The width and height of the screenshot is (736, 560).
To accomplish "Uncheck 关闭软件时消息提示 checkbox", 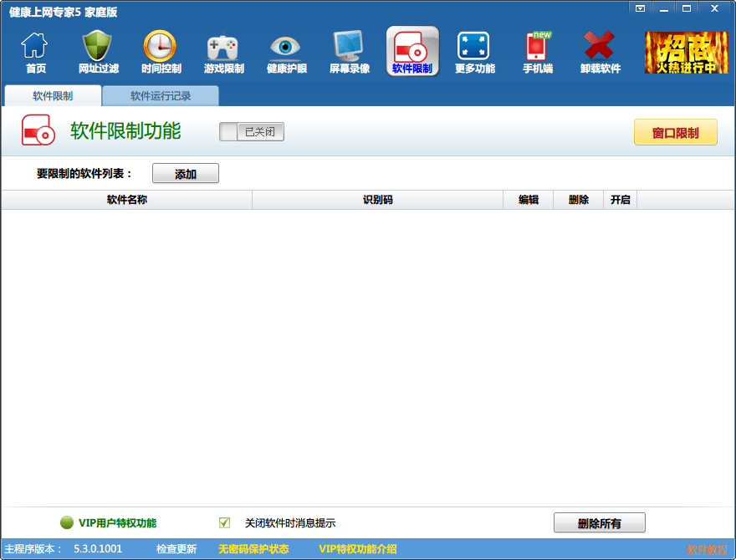I will pyautogui.click(x=224, y=523).
